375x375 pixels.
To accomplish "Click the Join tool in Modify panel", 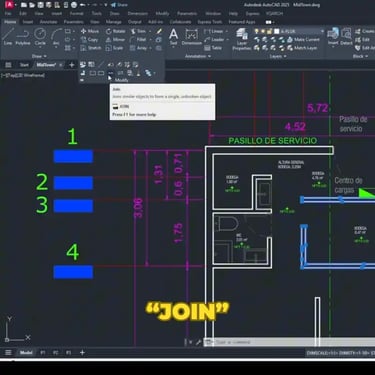I will click(111, 73).
